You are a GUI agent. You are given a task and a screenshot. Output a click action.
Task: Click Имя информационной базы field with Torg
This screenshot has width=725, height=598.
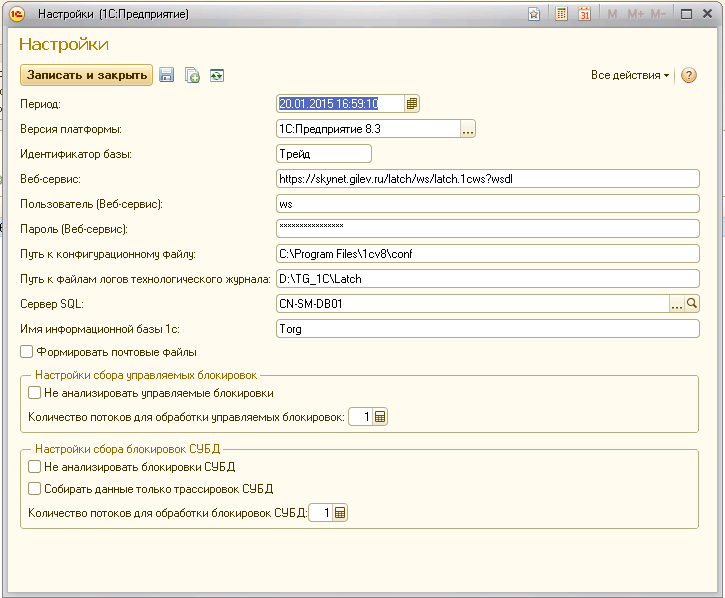click(488, 329)
